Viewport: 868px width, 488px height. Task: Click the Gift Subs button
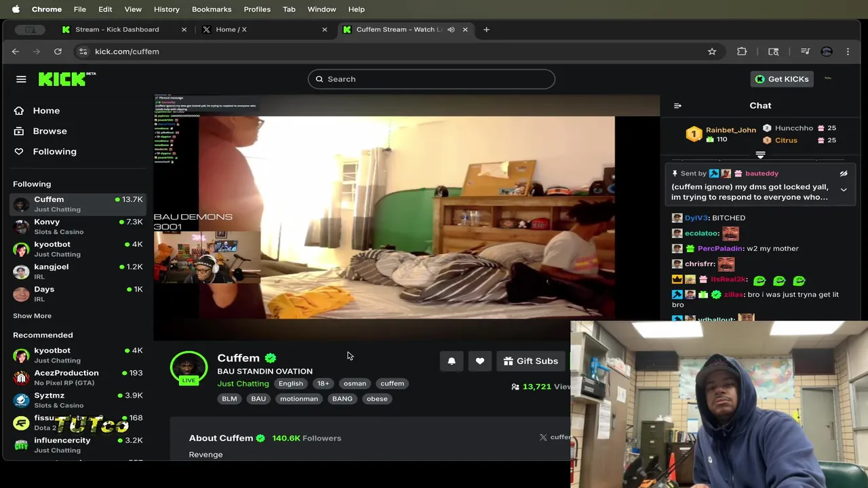pyautogui.click(x=531, y=361)
